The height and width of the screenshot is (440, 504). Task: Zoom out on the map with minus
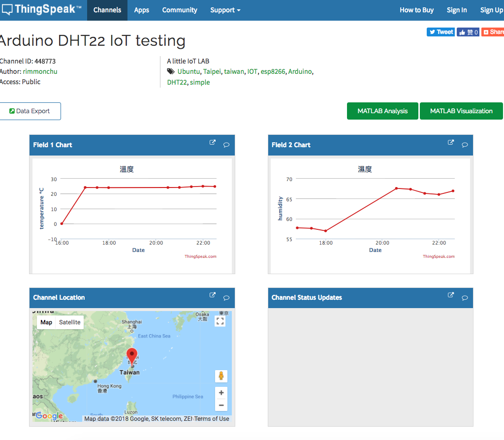click(x=221, y=405)
